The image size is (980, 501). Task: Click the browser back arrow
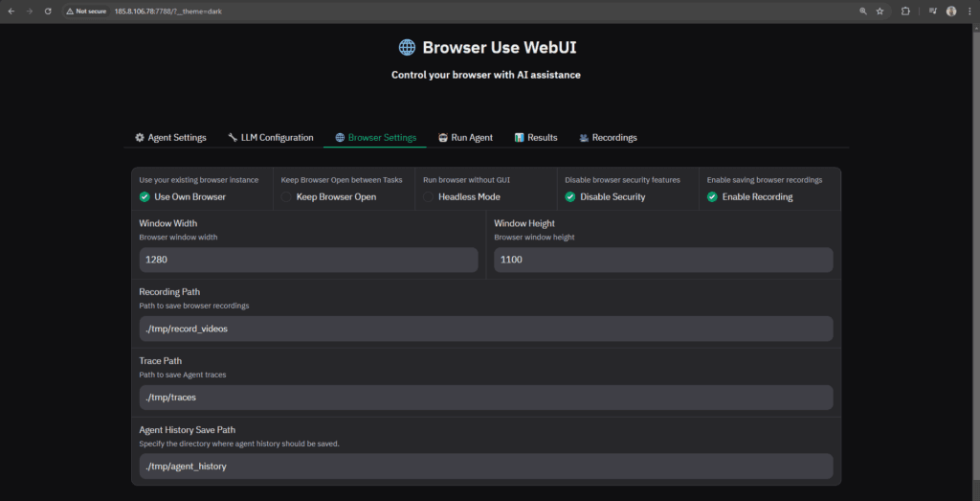(11, 11)
